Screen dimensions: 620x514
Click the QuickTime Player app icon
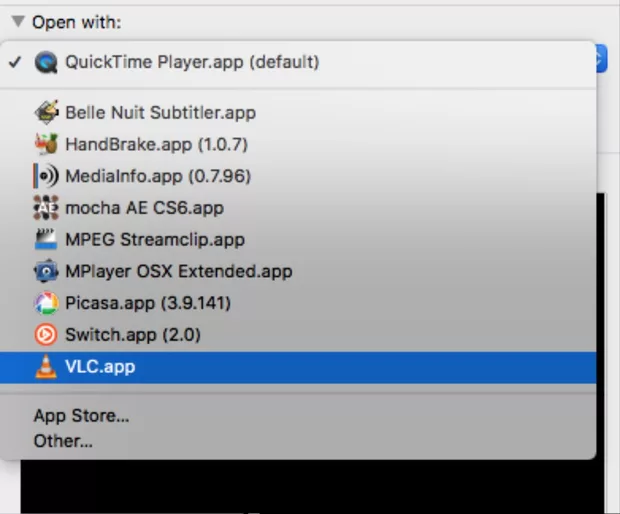pos(46,62)
